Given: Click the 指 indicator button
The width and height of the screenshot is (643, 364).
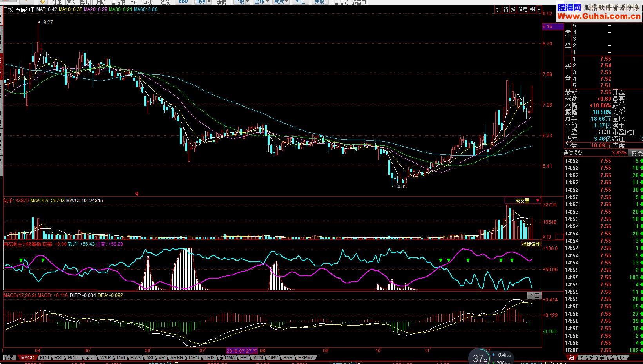Looking at the screenshot, I should click(x=513, y=9).
